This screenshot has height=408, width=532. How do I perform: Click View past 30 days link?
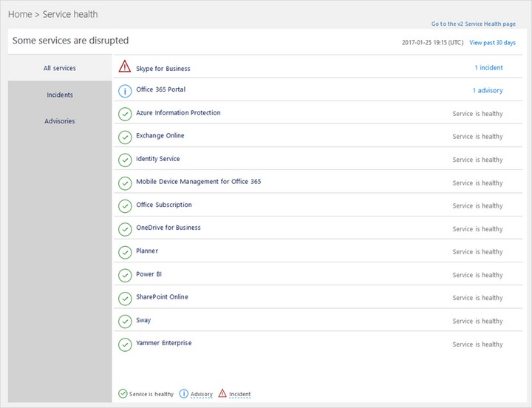(493, 43)
